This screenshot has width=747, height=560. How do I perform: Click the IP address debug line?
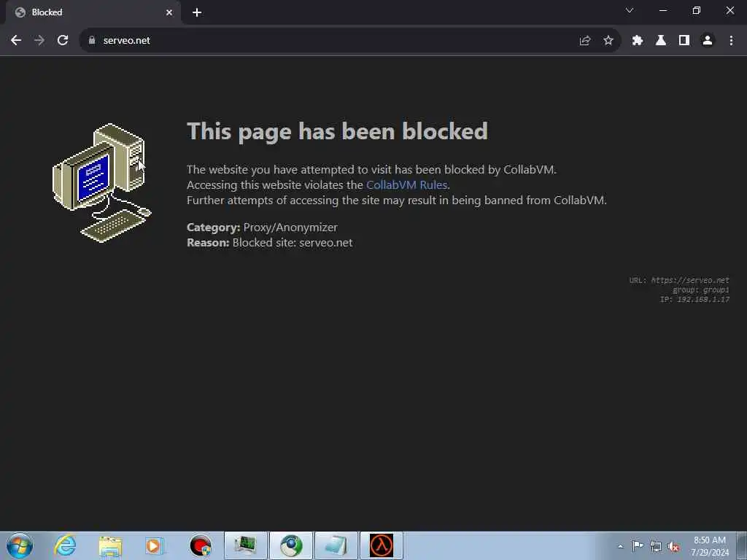coord(694,299)
